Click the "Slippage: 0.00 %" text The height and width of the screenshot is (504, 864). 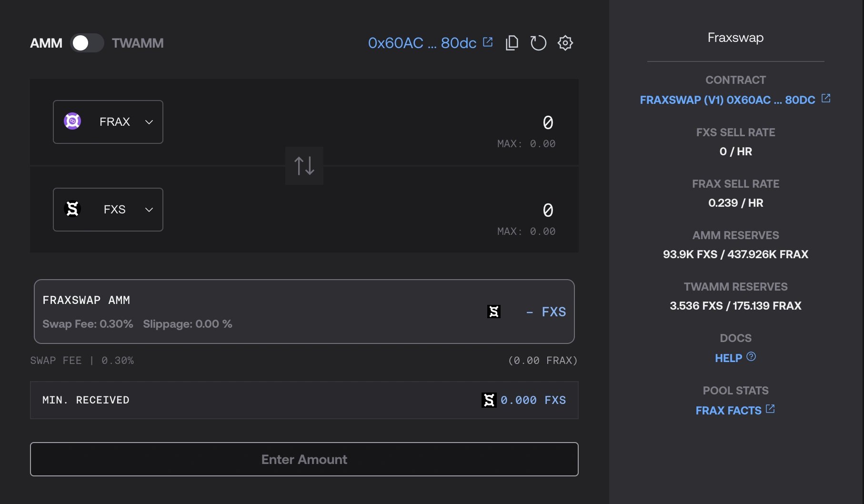point(188,324)
